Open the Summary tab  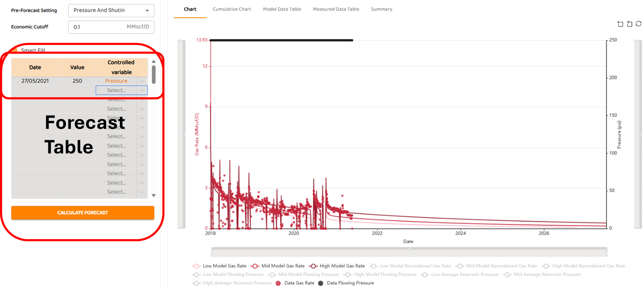(381, 9)
